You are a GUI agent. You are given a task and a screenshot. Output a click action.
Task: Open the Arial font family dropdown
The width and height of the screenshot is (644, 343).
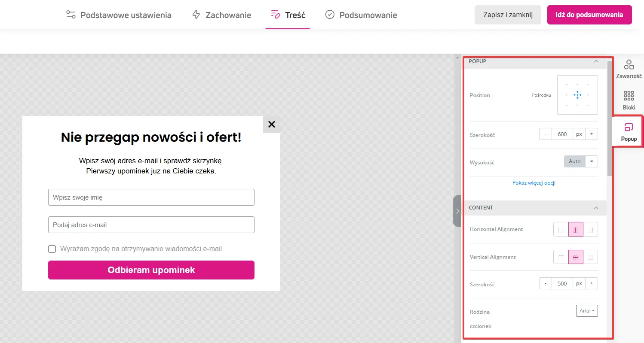(587, 311)
